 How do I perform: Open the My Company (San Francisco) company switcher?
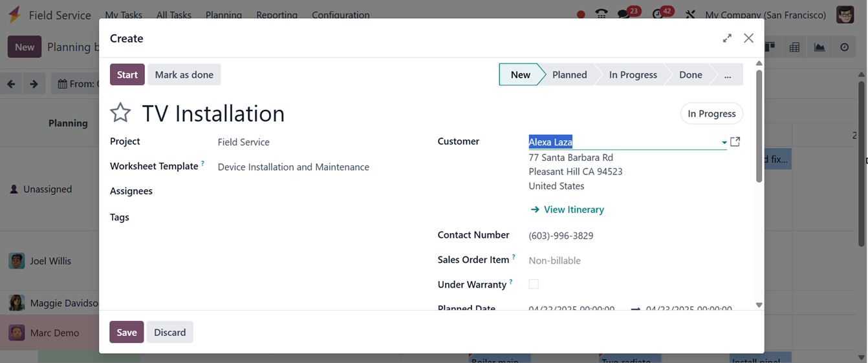(x=765, y=15)
